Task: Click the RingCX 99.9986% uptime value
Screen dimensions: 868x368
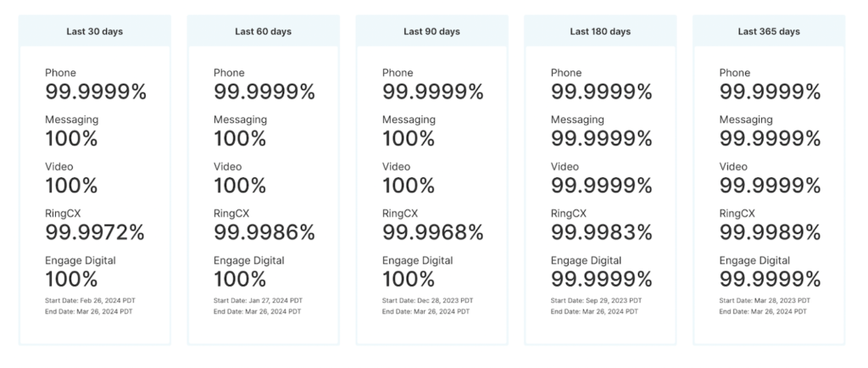Action: (x=264, y=232)
